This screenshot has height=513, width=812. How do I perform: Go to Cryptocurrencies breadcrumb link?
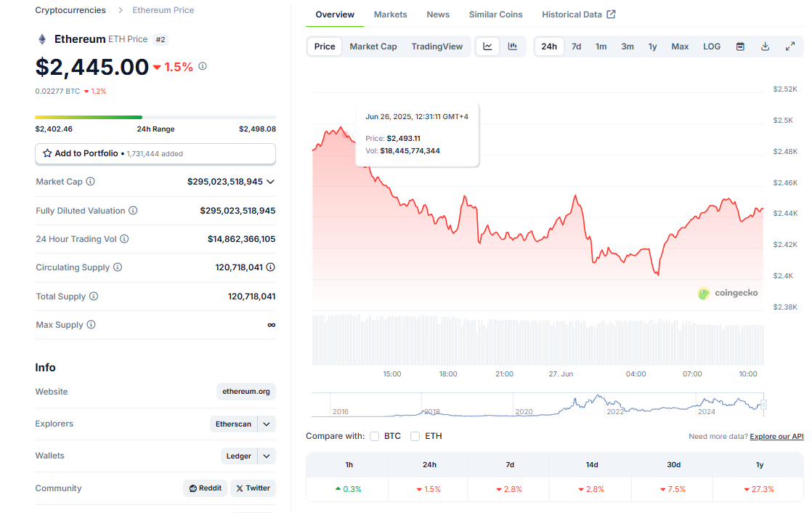click(70, 10)
